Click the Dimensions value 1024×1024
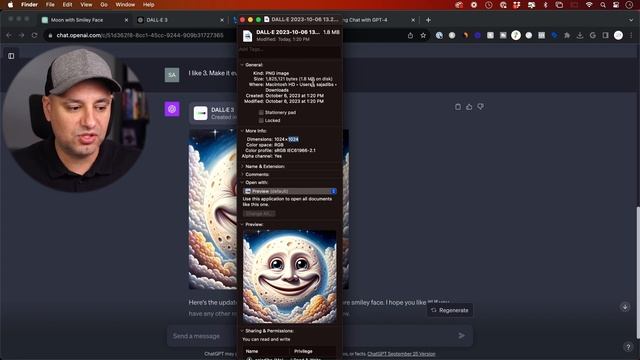The height and width of the screenshot is (360, 640). point(286,139)
